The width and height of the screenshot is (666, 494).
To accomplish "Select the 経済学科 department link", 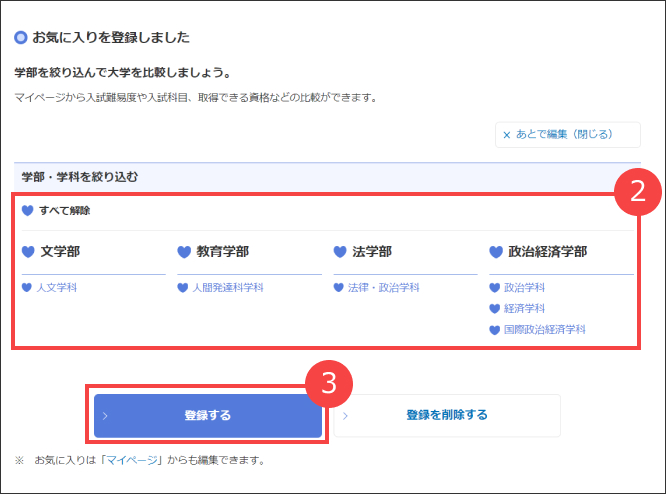I will [523, 309].
